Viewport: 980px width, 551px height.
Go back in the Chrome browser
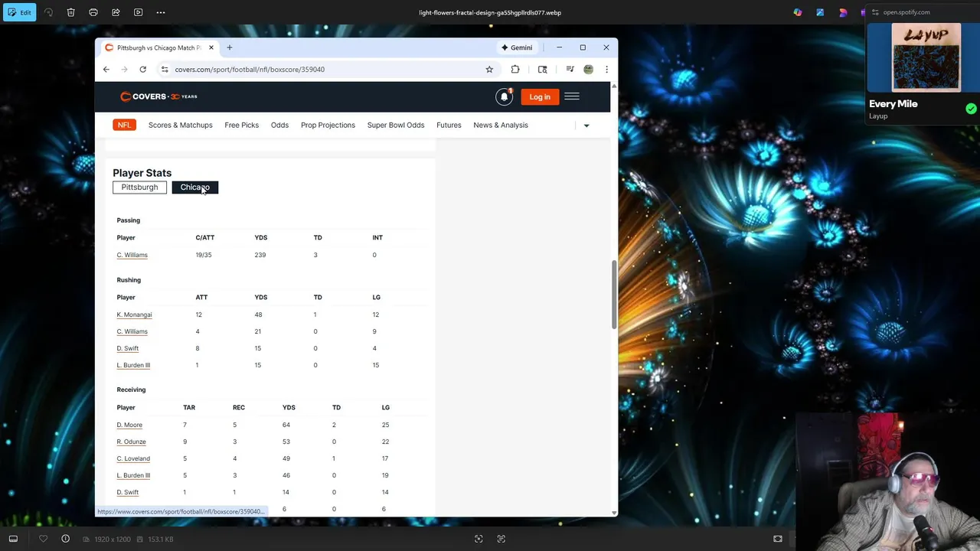point(106,69)
